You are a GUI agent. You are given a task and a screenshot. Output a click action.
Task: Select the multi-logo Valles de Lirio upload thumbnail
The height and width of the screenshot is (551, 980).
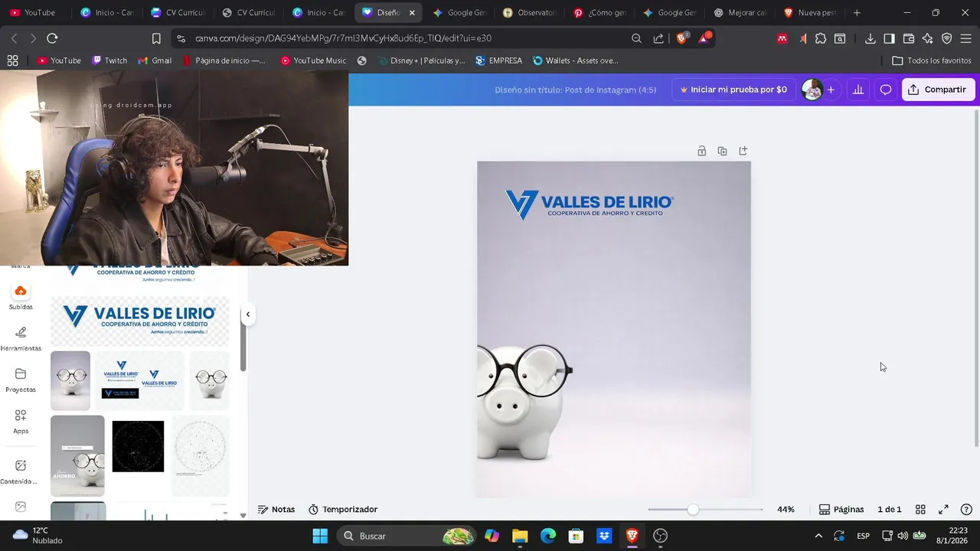click(139, 380)
